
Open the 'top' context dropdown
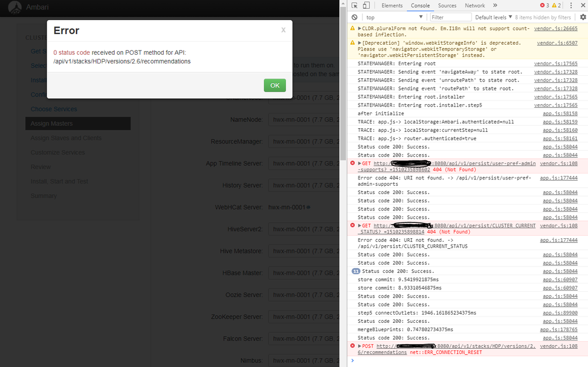coord(394,17)
